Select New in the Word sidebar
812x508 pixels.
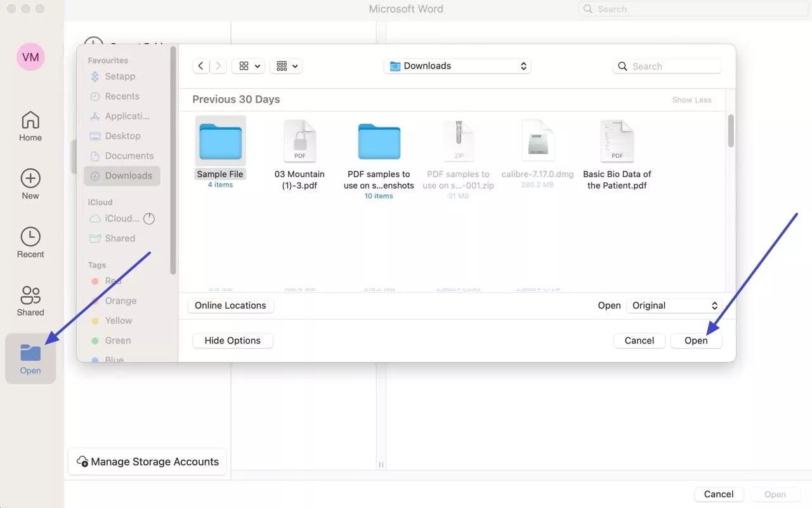point(30,184)
